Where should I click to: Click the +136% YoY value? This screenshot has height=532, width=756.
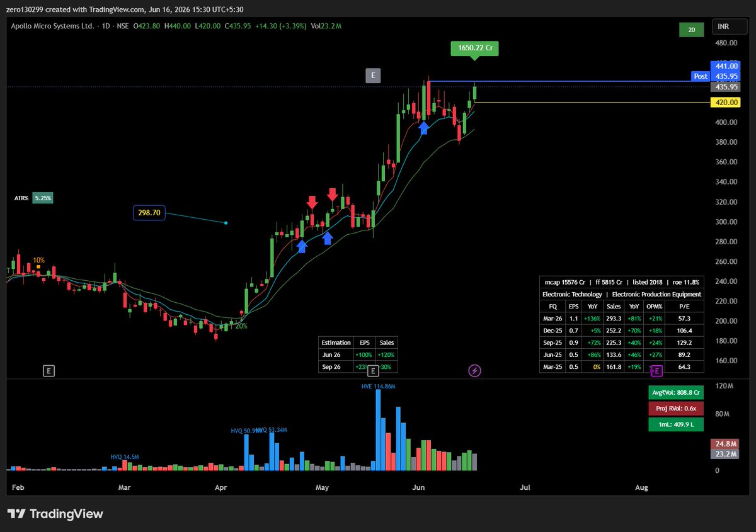592,319
